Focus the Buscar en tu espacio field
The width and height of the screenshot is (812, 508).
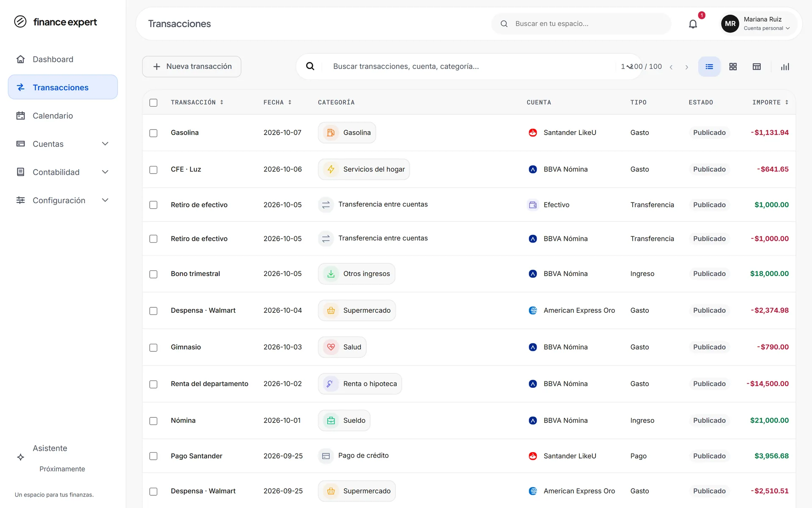[x=581, y=24]
